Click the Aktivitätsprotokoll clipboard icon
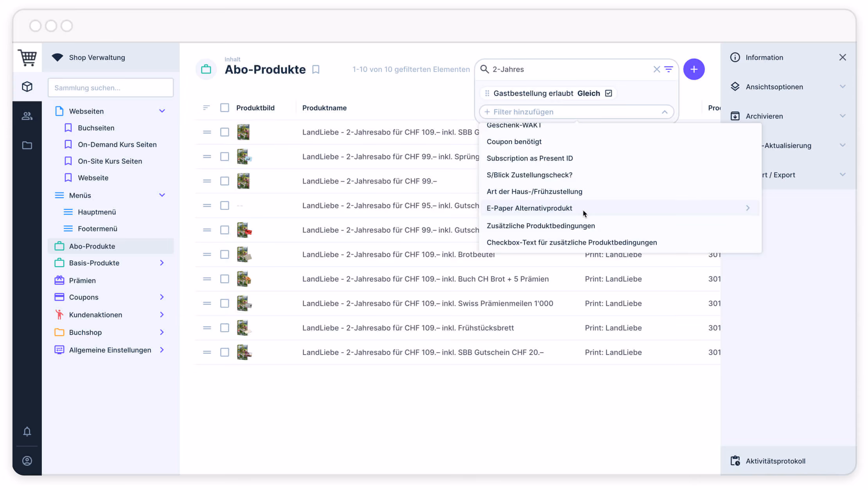Screen dimensions: 868x490 [x=735, y=461]
